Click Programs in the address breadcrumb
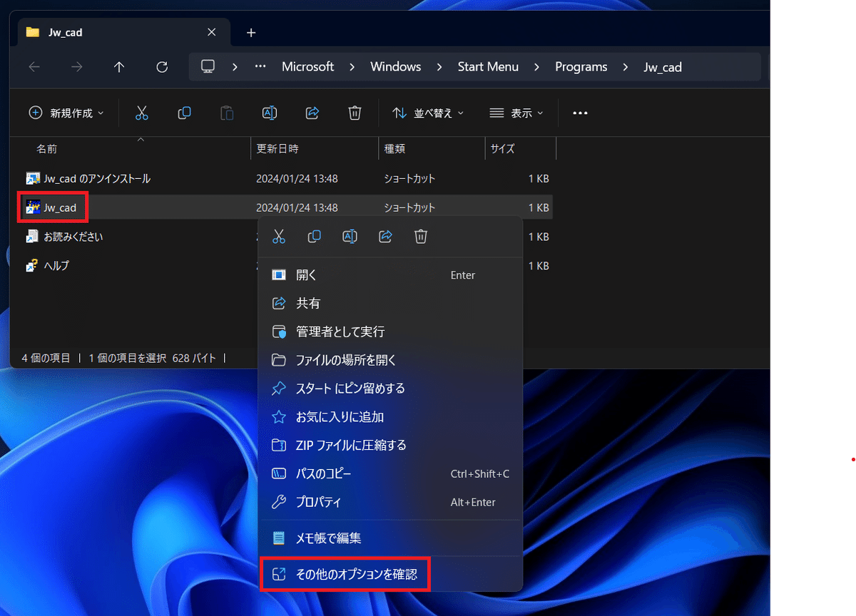The height and width of the screenshot is (616, 856). pos(581,67)
